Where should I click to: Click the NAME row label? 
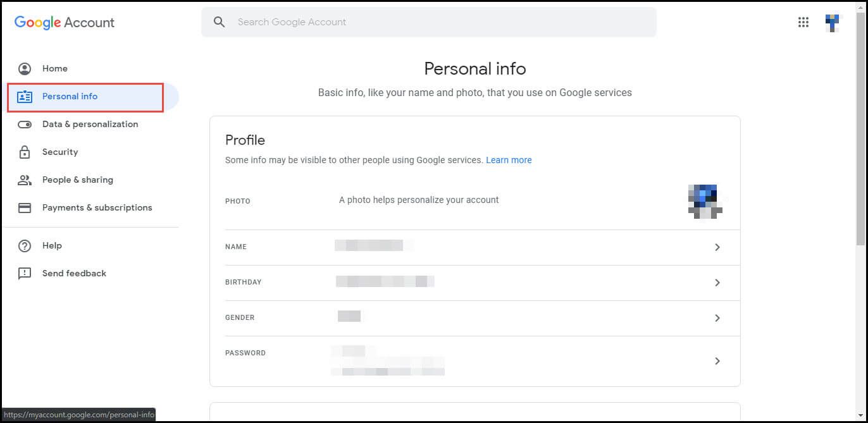236,247
